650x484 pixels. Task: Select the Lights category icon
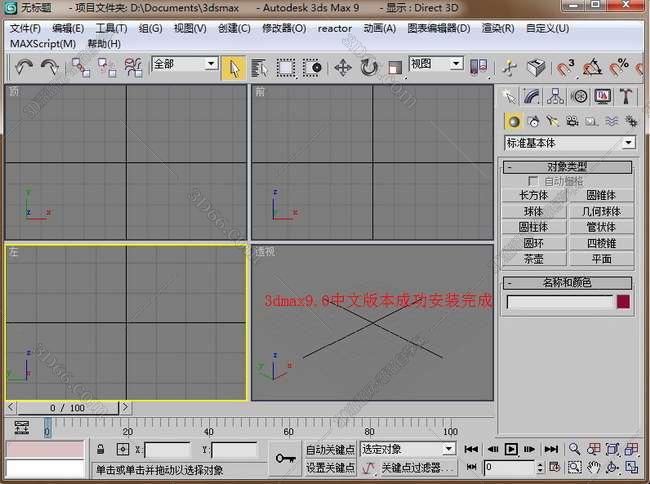coord(553,121)
